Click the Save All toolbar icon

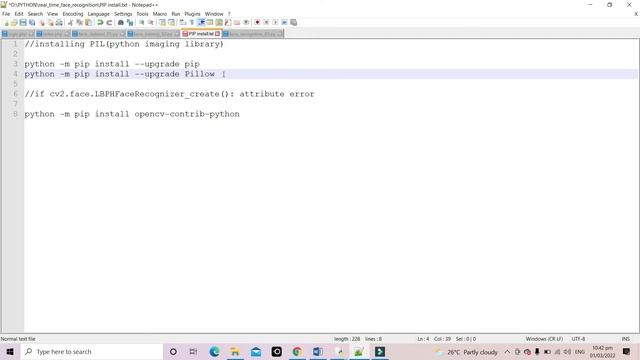coord(32,22)
